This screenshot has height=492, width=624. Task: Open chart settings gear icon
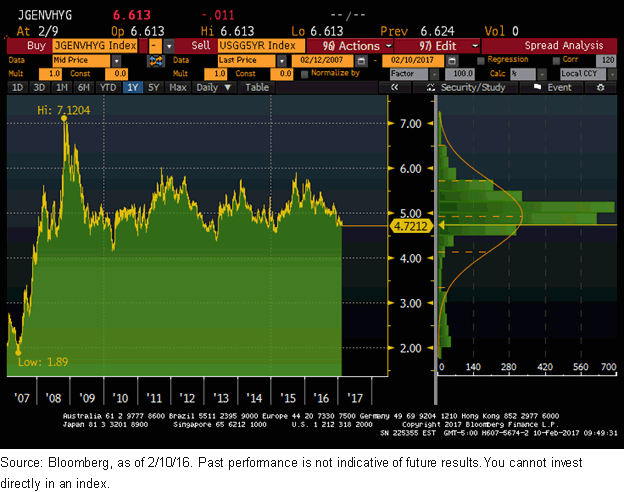coord(601,88)
